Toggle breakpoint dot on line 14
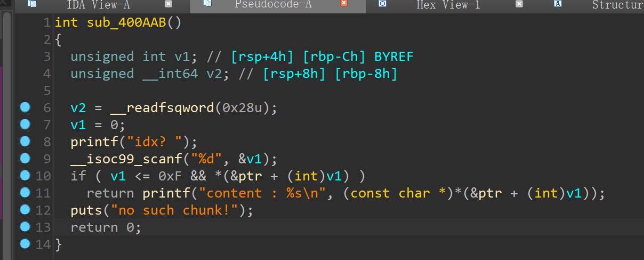 point(24,245)
